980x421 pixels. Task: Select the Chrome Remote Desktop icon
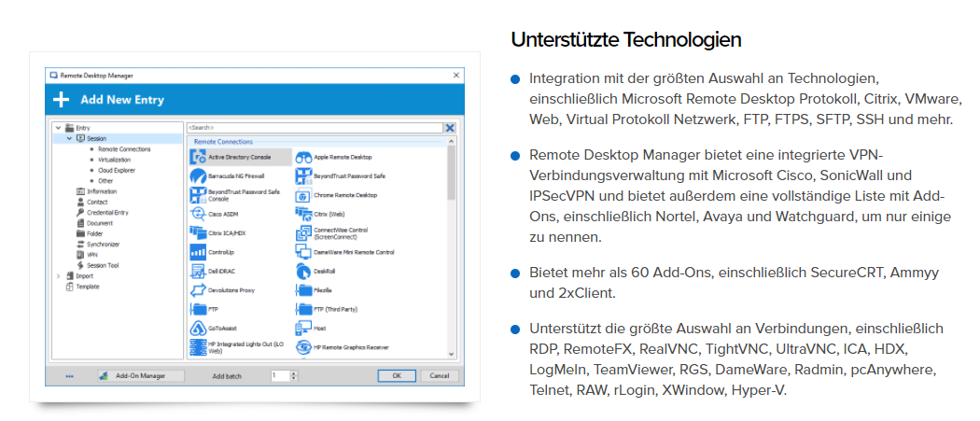click(303, 195)
